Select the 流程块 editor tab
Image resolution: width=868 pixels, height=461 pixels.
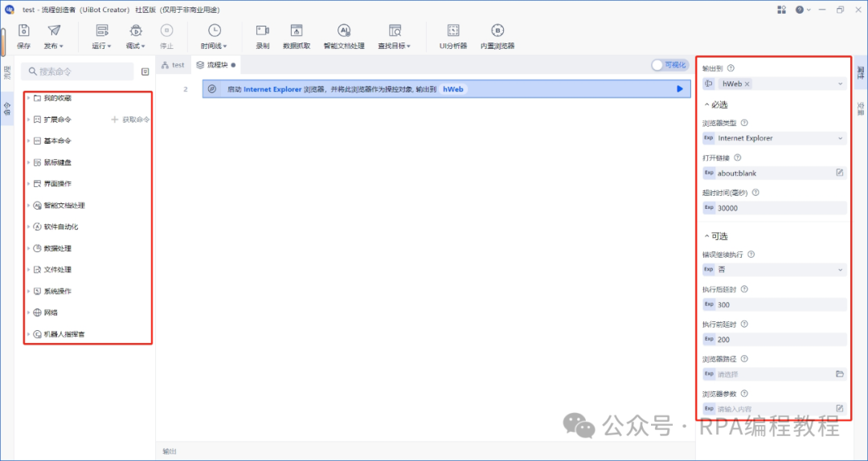[x=216, y=65]
